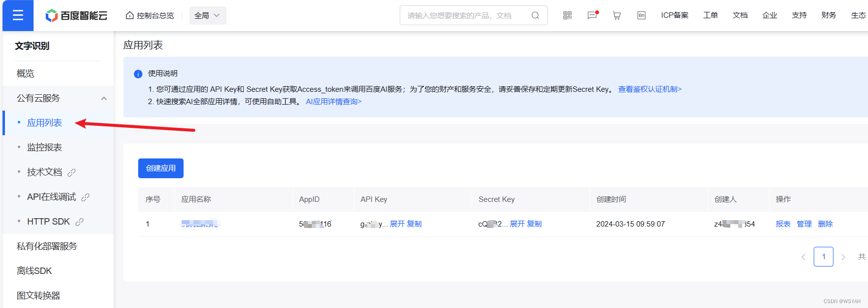
Task: Open the shopping cart icon
Action: (617, 15)
